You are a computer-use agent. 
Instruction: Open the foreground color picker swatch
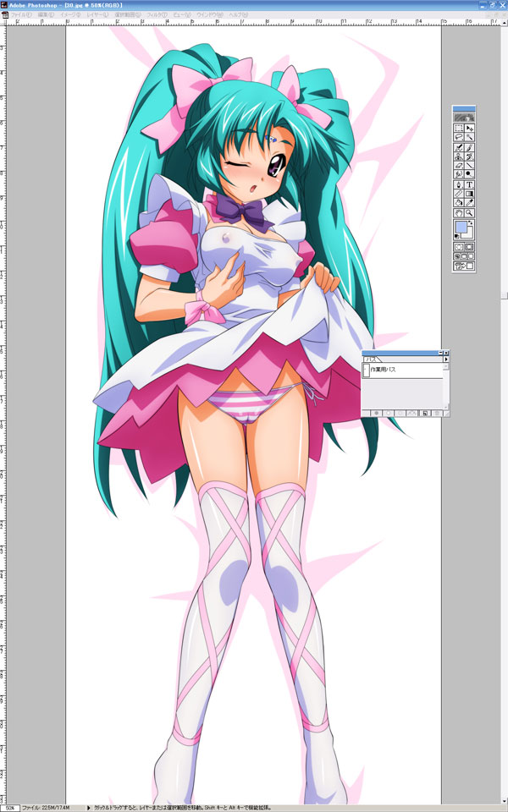tap(461, 227)
